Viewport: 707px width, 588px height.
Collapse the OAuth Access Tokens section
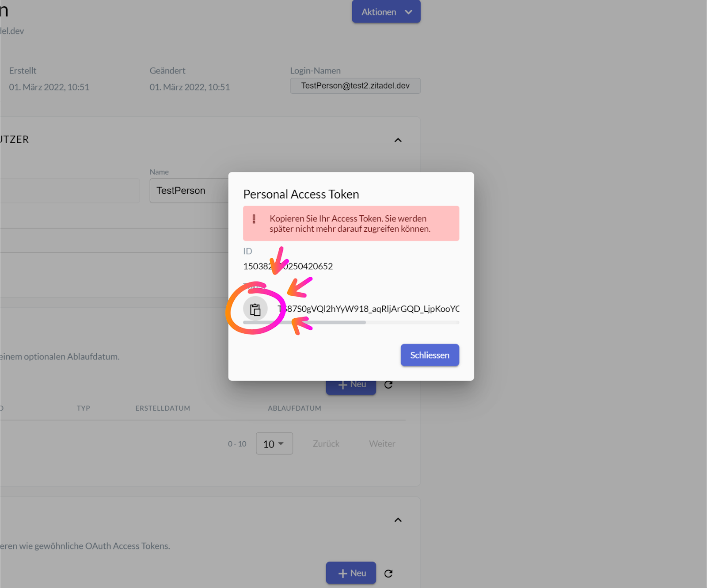click(x=398, y=520)
